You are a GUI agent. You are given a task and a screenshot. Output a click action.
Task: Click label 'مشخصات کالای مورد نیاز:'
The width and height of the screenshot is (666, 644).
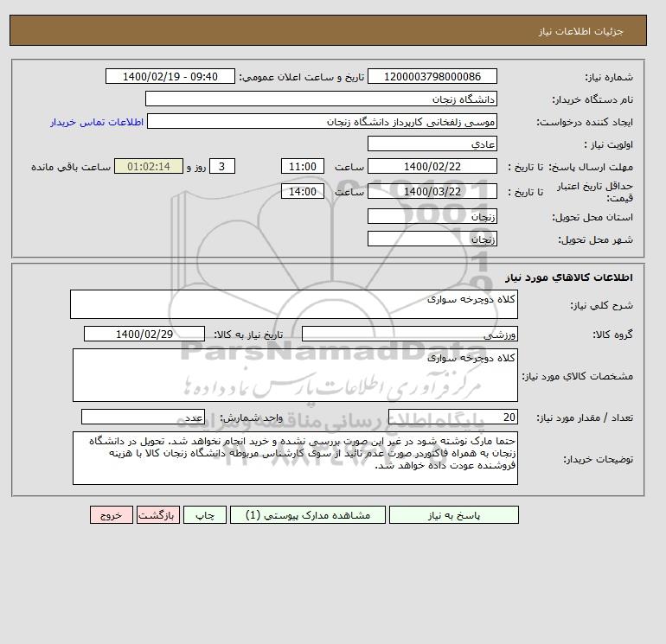(x=578, y=376)
